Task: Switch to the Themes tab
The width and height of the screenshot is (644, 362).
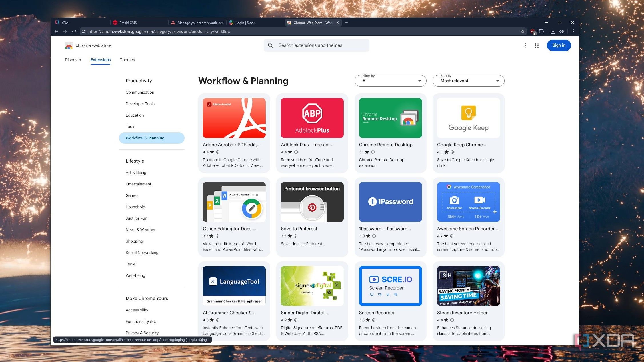Action: (x=127, y=60)
